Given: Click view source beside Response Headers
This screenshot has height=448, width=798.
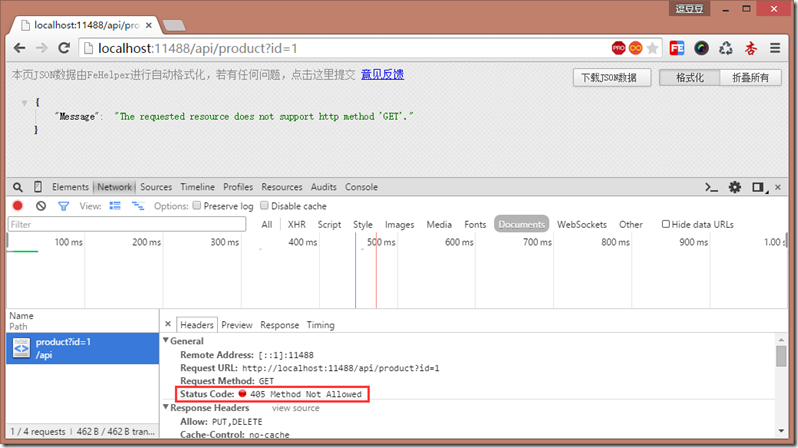Looking at the screenshot, I should 296,408.
